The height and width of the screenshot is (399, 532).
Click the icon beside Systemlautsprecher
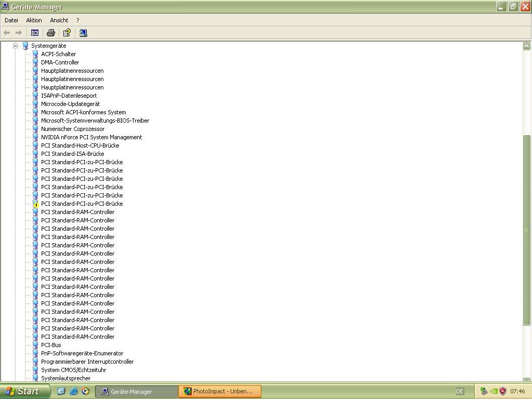(35, 378)
